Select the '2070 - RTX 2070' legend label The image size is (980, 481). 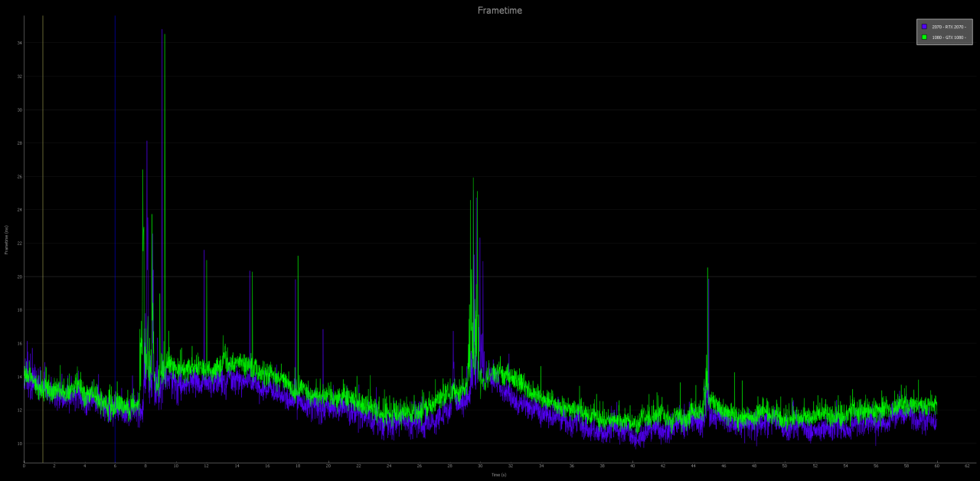tap(949, 27)
